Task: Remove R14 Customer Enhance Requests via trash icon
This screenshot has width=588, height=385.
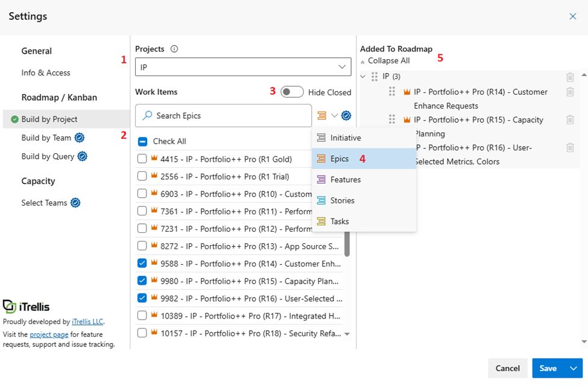Action: coord(570,92)
